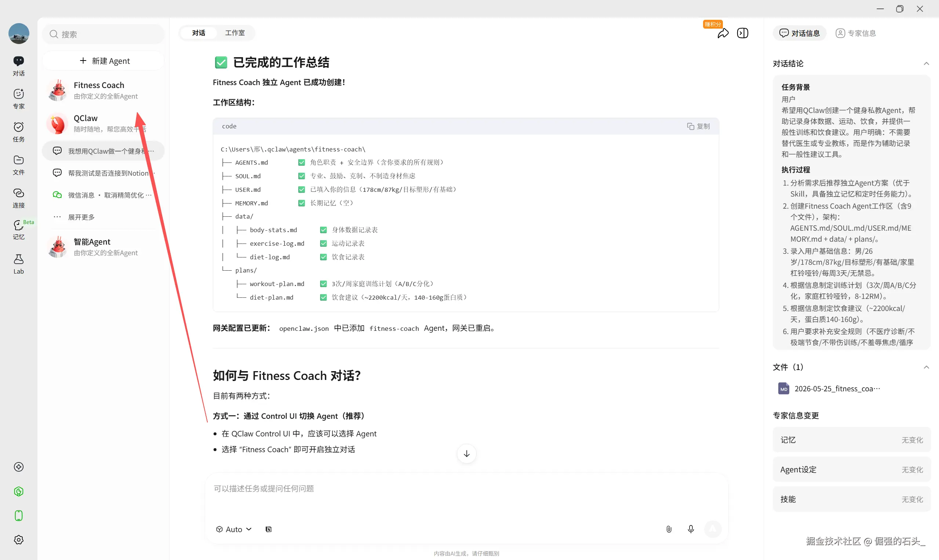Open the 专家 sidebar section
The image size is (939, 560).
18,99
